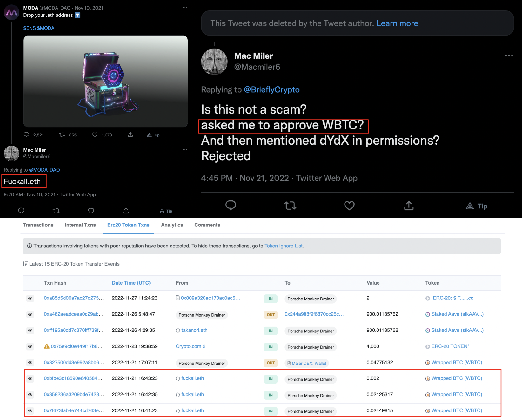Viewport: 522px width, 420px height.
Task: Open fuckall.eth sender in the 16:42:35 row
Action: pos(192,394)
